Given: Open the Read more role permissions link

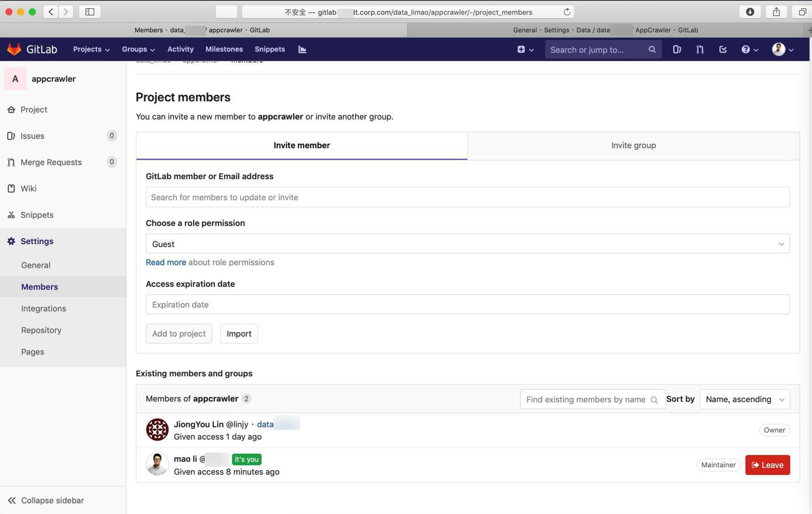Looking at the screenshot, I should (x=166, y=262).
